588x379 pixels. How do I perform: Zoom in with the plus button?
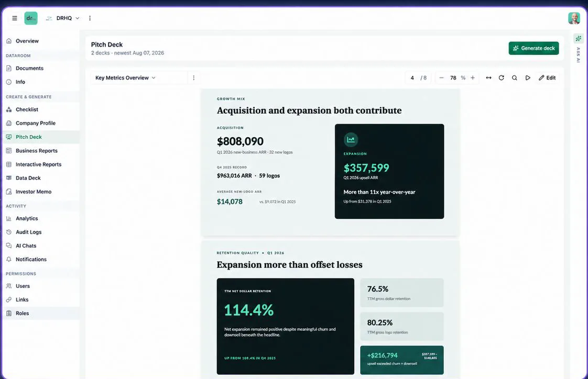(x=473, y=77)
